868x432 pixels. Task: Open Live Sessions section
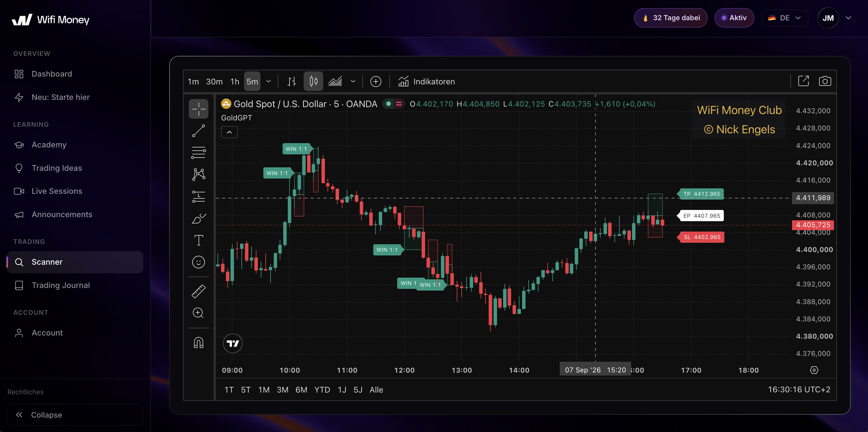(75, 191)
